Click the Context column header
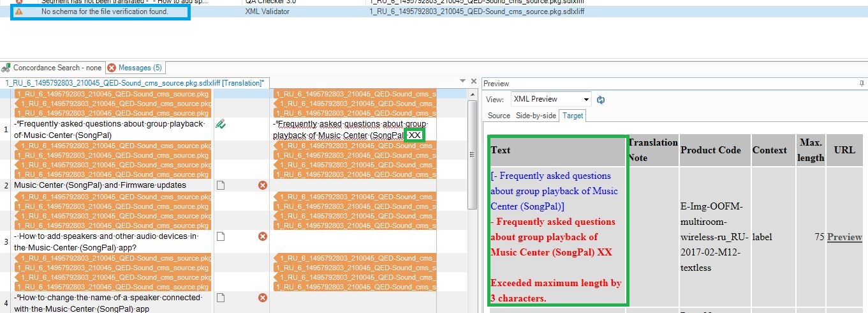 coord(773,150)
